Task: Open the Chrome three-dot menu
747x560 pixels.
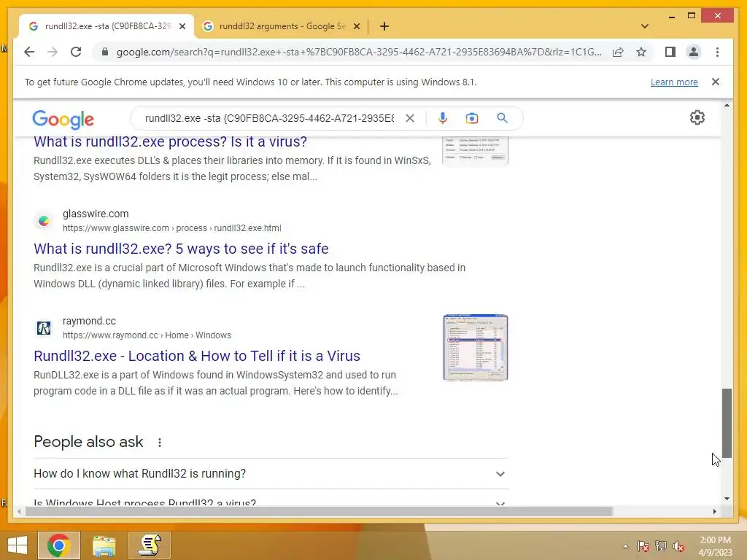Action: click(x=718, y=52)
